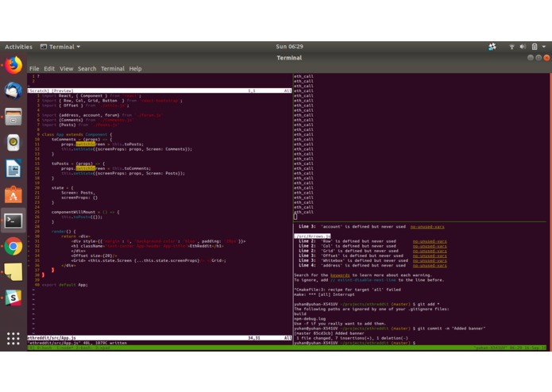This screenshot has height=392, width=552.
Task: Open Rhythmbox music player from dock
Action: pos(14,142)
